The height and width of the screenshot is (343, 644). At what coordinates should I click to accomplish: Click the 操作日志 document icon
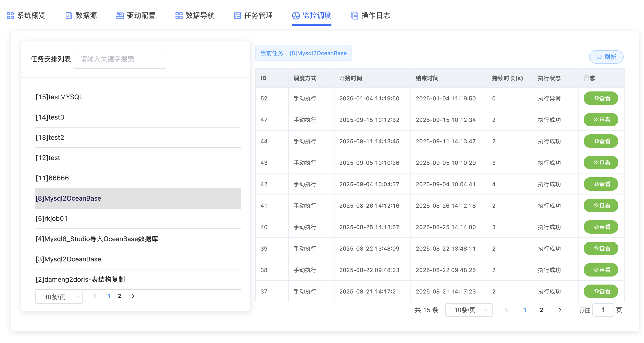point(355,16)
